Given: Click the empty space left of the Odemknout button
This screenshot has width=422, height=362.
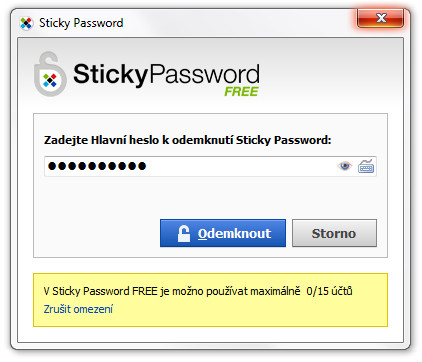Looking at the screenshot, I should tap(97, 233).
